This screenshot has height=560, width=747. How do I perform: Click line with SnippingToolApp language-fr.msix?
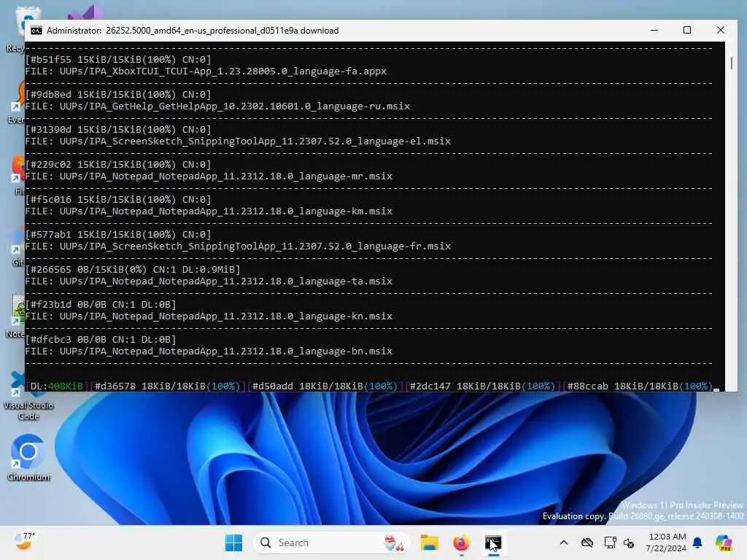238,246
